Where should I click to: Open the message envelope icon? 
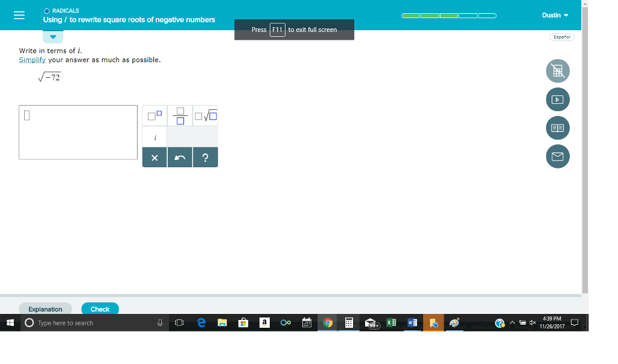[x=557, y=156]
